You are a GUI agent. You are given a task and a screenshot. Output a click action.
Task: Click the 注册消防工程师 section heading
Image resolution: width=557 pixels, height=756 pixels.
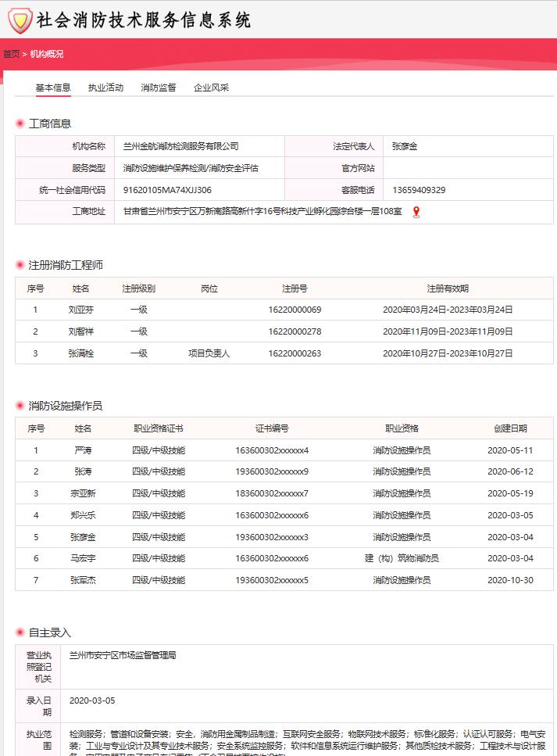tap(66, 265)
